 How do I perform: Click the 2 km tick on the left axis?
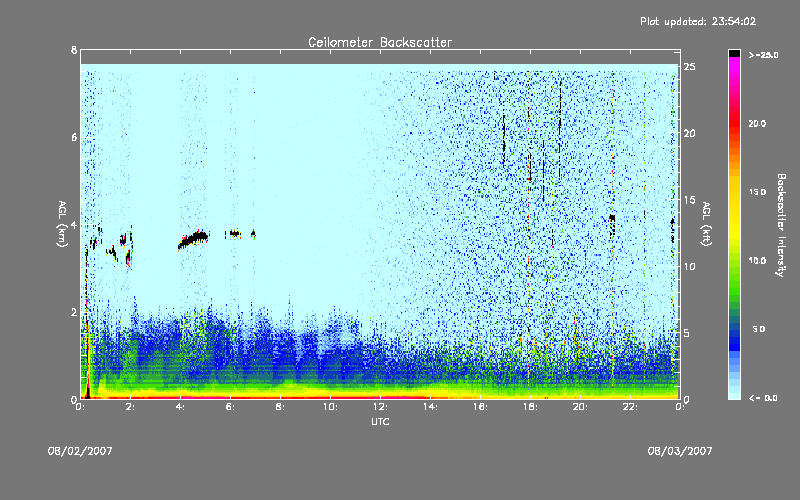coord(74,312)
